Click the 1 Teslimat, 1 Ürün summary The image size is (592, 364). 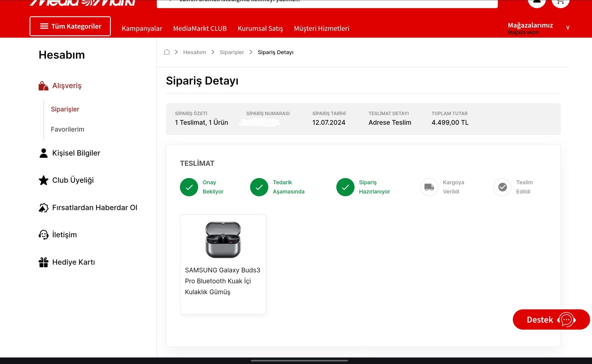(x=201, y=123)
